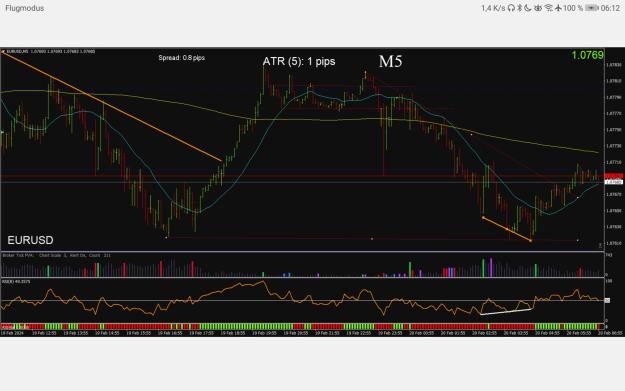Viewport: 625px width, 391px height.
Task: Tap the moon do-not-disturb icon
Action: [528, 8]
